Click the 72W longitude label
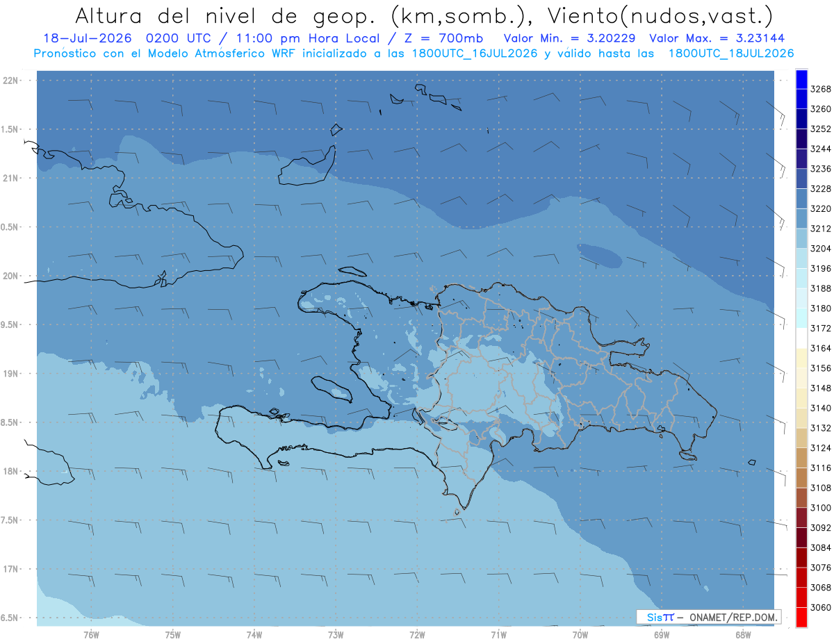The width and height of the screenshot is (834, 644). pyautogui.click(x=417, y=635)
